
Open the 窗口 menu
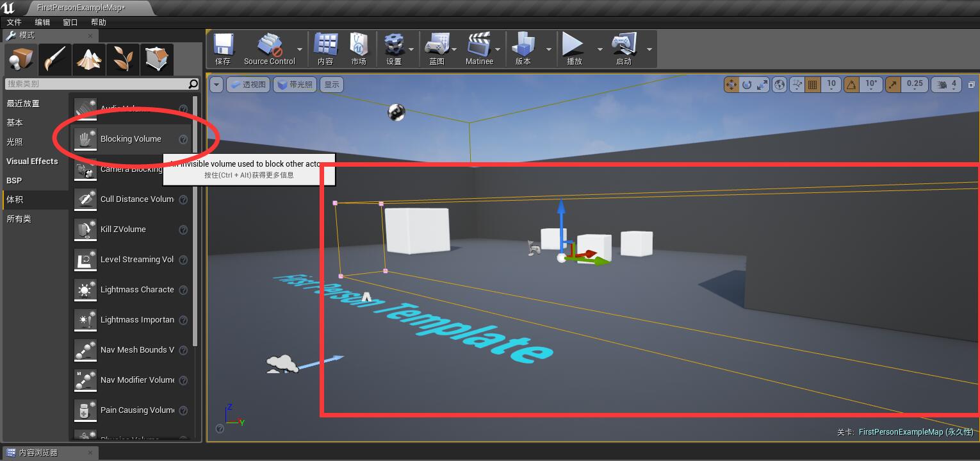[x=70, y=22]
